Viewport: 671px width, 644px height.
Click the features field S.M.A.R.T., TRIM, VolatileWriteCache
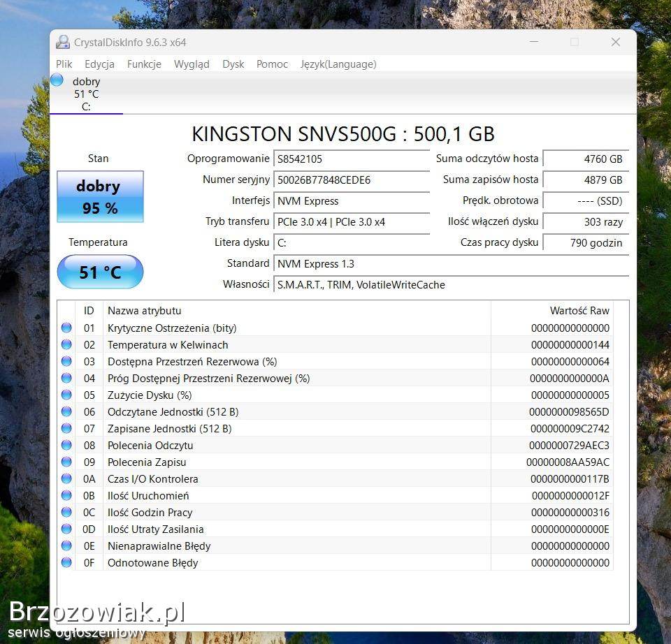click(451, 285)
